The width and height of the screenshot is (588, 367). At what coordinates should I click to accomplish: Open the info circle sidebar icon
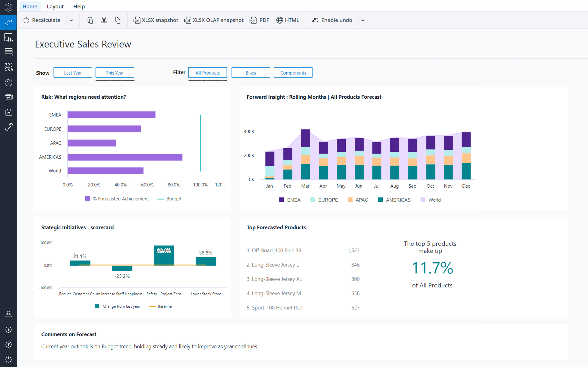point(8,329)
